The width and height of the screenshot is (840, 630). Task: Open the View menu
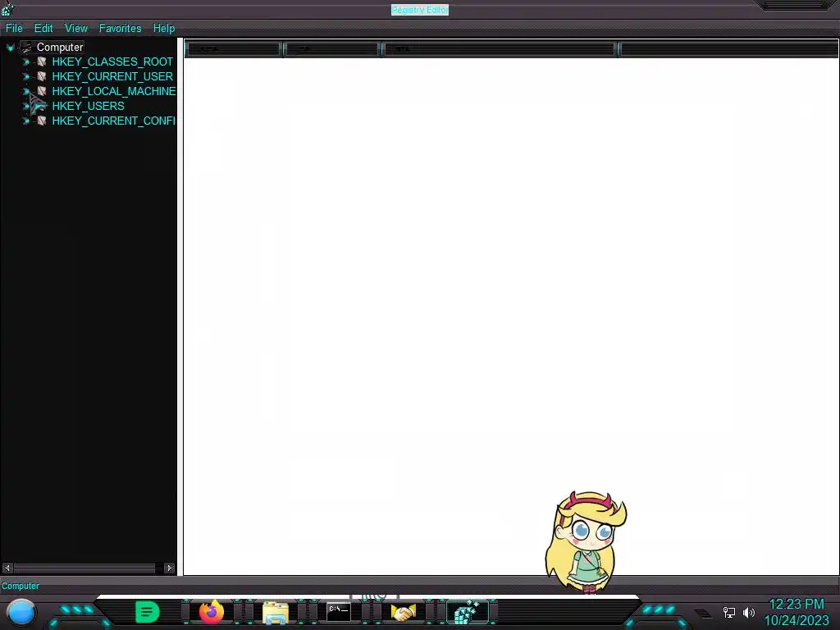pos(76,29)
